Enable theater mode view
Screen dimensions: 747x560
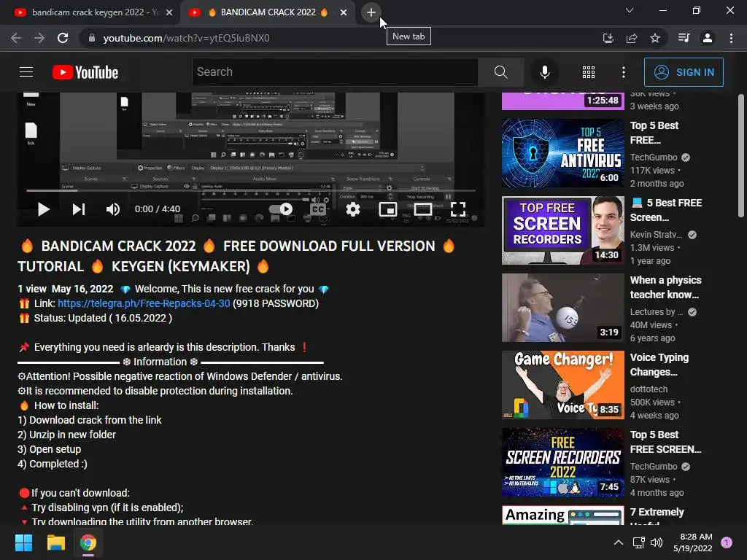click(x=423, y=209)
